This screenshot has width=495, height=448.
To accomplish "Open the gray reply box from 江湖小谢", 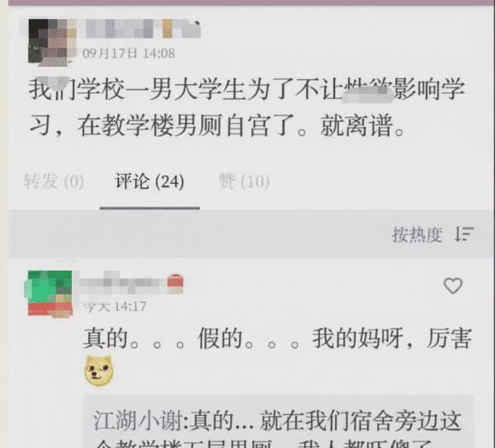I will (278, 422).
